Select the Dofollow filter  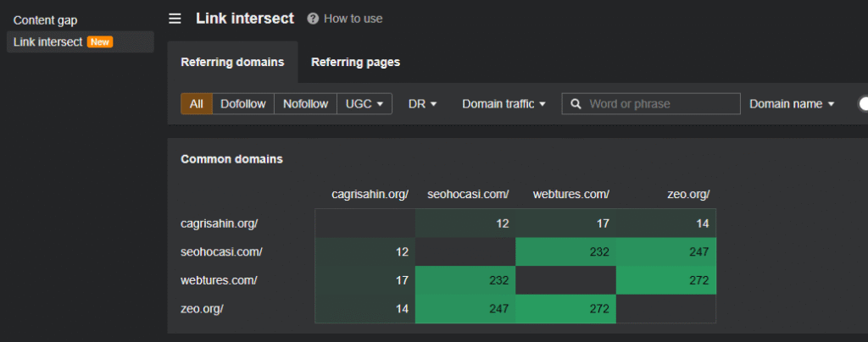coord(243,104)
